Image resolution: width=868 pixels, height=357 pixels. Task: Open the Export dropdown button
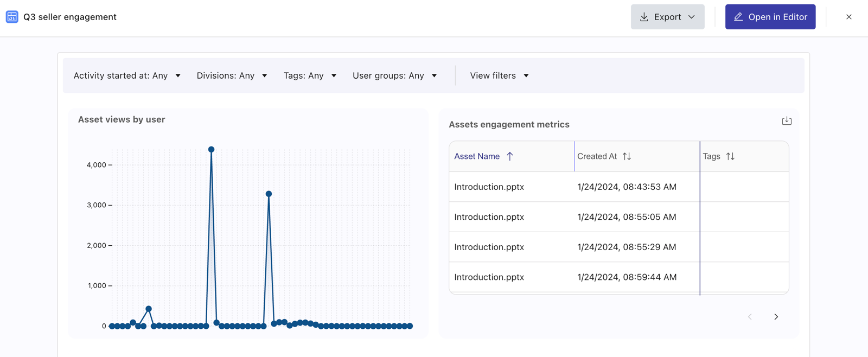667,17
